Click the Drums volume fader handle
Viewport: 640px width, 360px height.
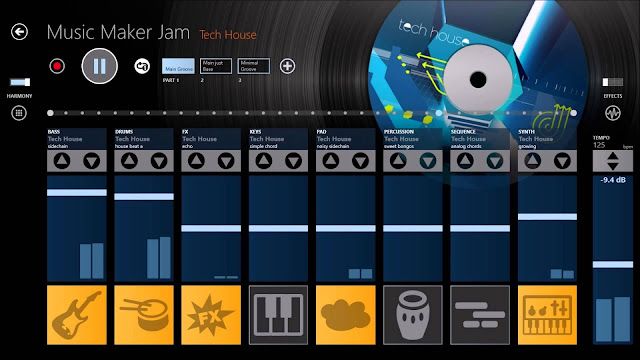(144, 197)
